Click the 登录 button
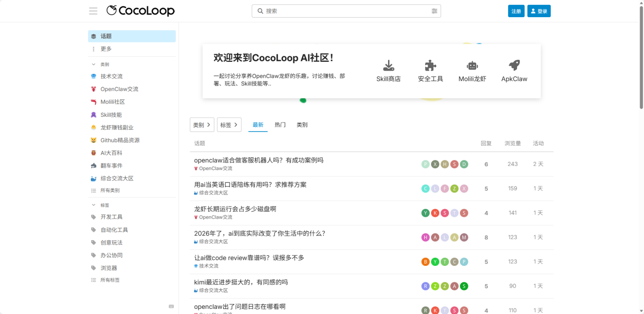Viewport: 644px width, 314px height. point(539,11)
